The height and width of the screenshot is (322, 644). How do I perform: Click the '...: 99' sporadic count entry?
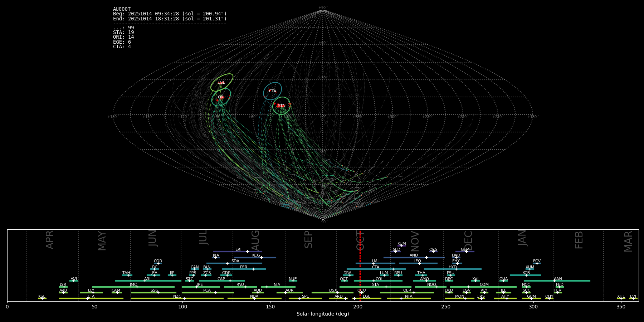click(123, 28)
